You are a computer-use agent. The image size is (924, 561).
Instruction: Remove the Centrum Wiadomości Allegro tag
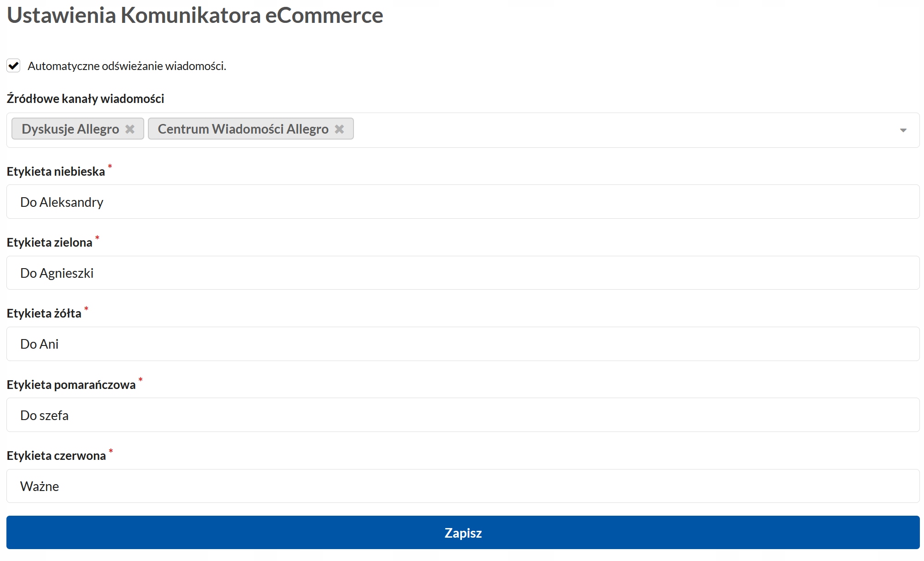pos(339,129)
